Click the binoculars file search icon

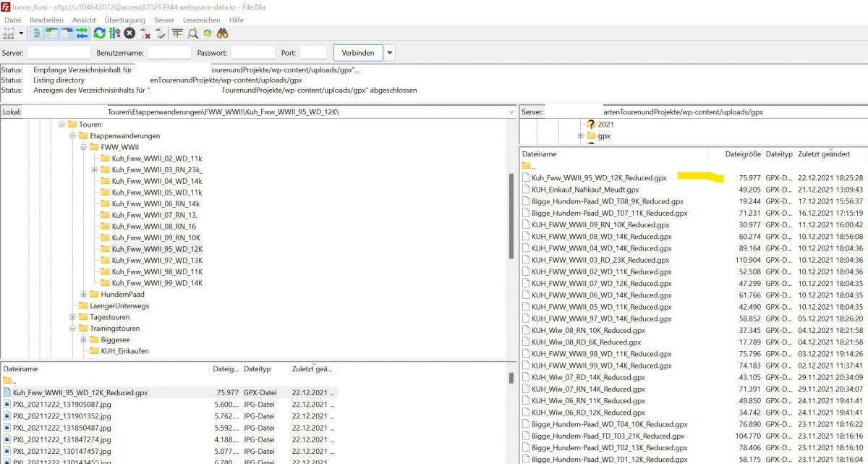(223, 33)
